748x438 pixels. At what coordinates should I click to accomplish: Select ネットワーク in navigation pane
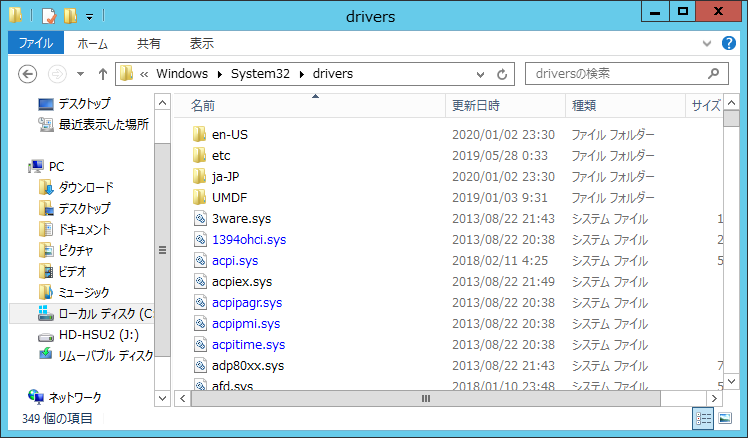pos(75,397)
